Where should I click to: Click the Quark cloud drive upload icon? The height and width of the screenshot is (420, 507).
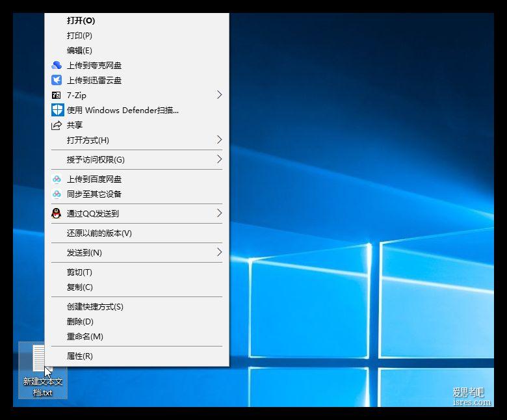[x=57, y=65]
